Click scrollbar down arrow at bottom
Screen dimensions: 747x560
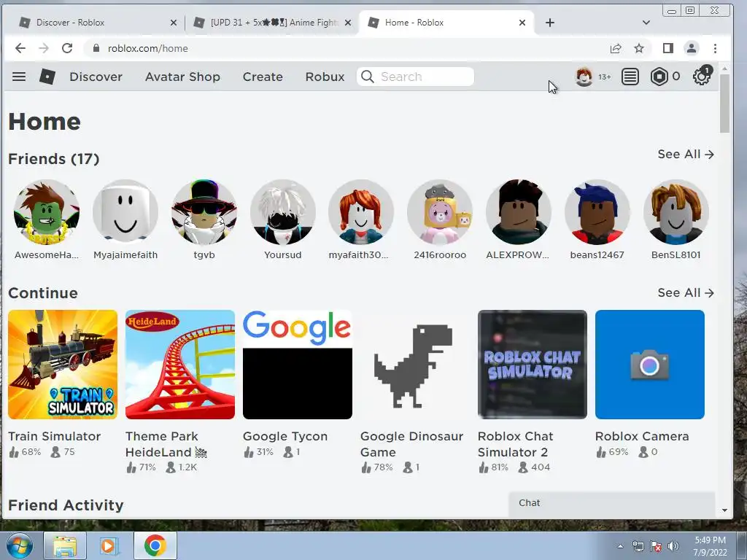tap(724, 510)
